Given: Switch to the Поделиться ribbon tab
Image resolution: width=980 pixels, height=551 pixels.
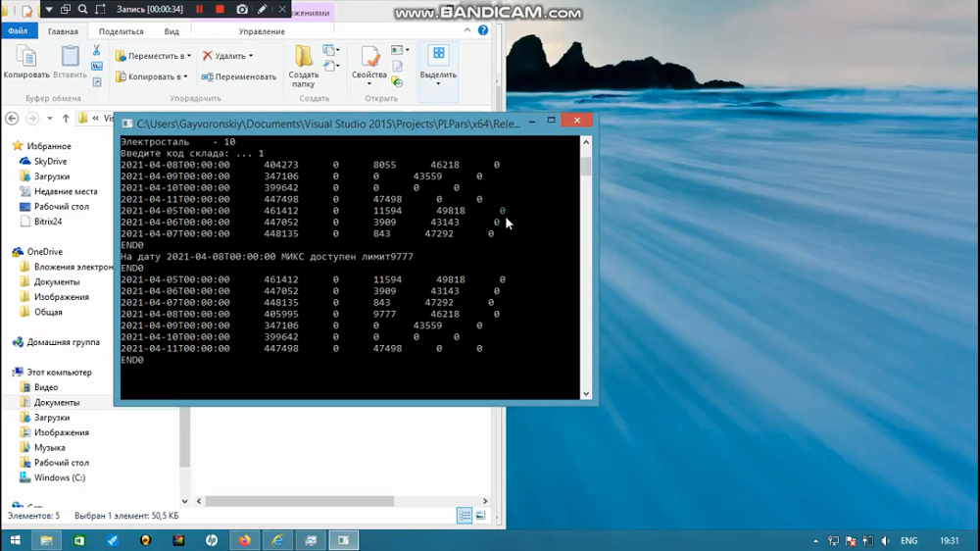Looking at the screenshot, I should tap(122, 31).
